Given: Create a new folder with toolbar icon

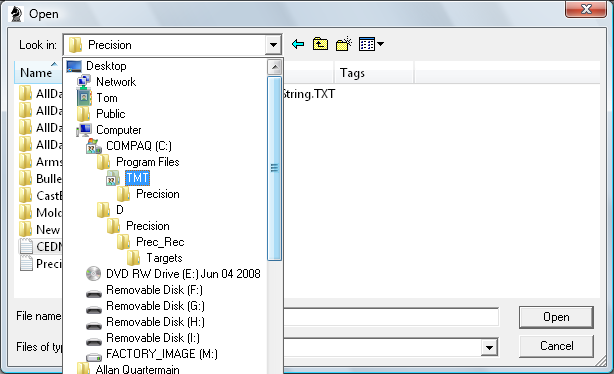Looking at the screenshot, I should coord(344,44).
